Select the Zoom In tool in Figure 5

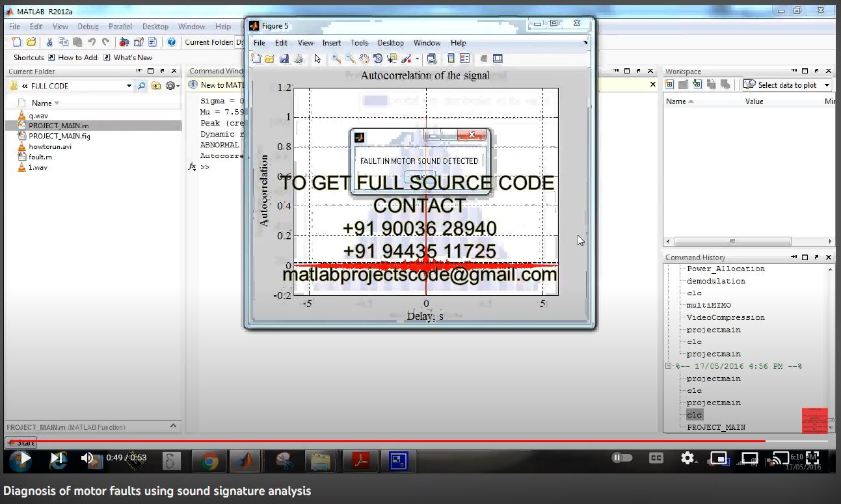point(336,59)
